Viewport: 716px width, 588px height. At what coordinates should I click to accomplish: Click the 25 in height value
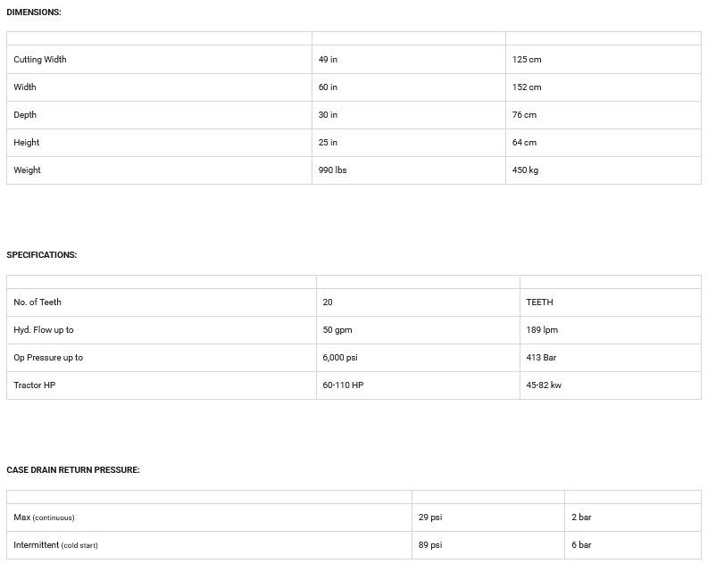coord(328,143)
